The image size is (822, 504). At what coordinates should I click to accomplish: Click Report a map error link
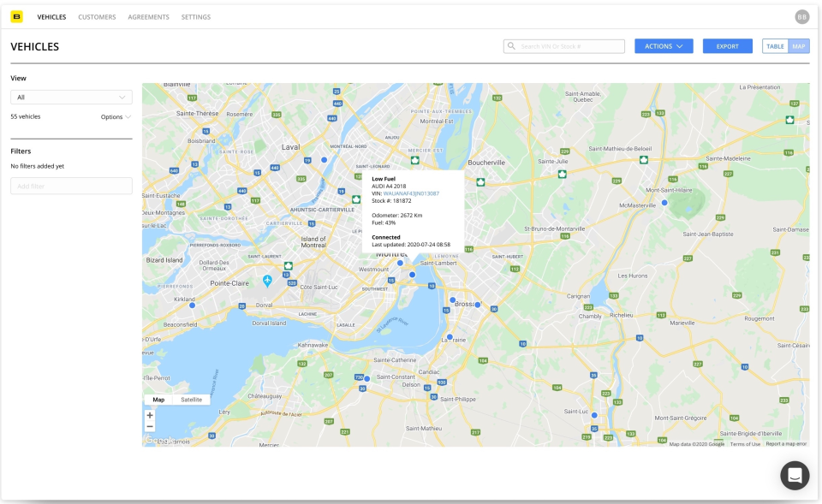[x=786, y=444]
